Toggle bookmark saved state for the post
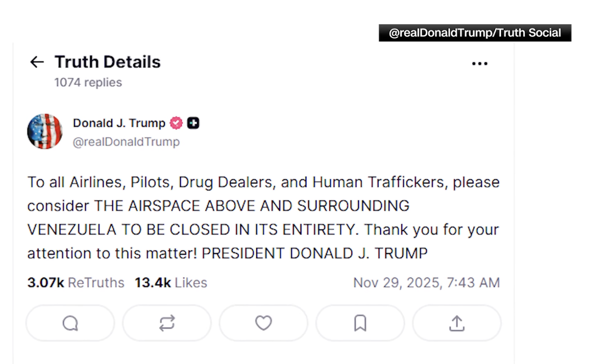597x364 pixels. pyautogui.click(x=360, y=323)
